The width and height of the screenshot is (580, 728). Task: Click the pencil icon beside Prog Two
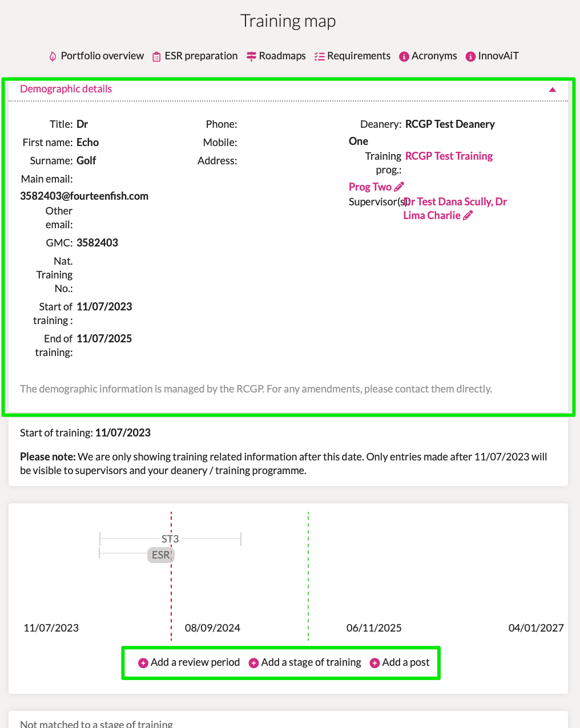pos(399,187)
